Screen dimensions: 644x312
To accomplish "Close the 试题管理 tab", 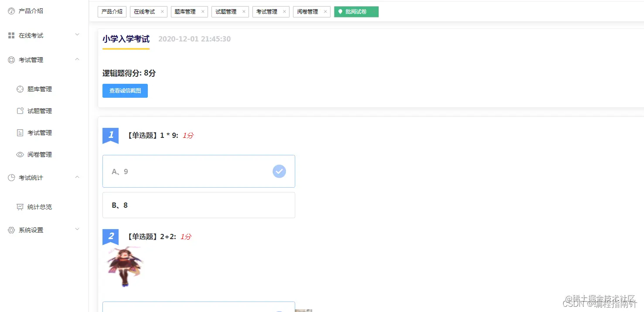I will (244, 12).
